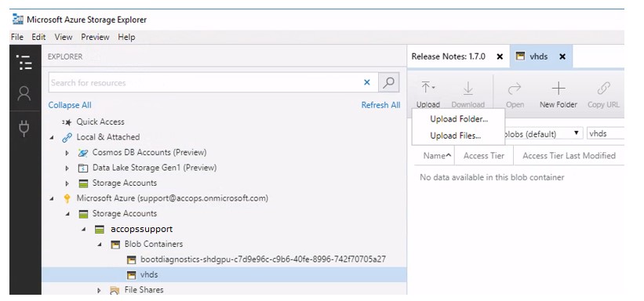Expand the File Shares node

click(99, 290)
